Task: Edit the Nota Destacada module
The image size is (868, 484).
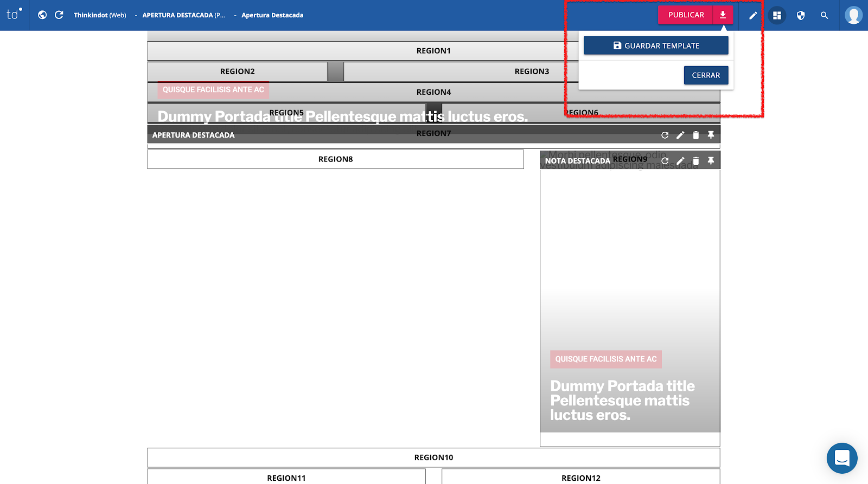Action: 680,161
